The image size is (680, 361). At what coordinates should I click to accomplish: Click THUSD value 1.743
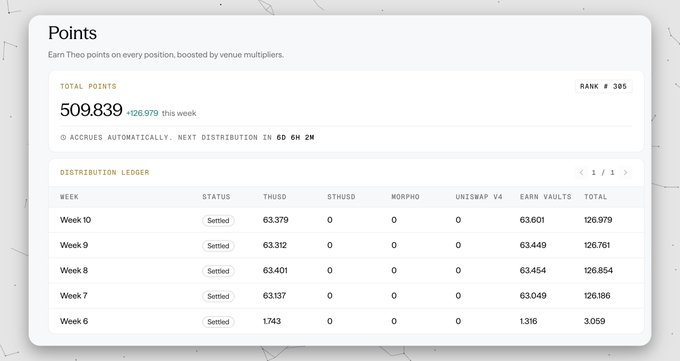[x=272, y=321]
